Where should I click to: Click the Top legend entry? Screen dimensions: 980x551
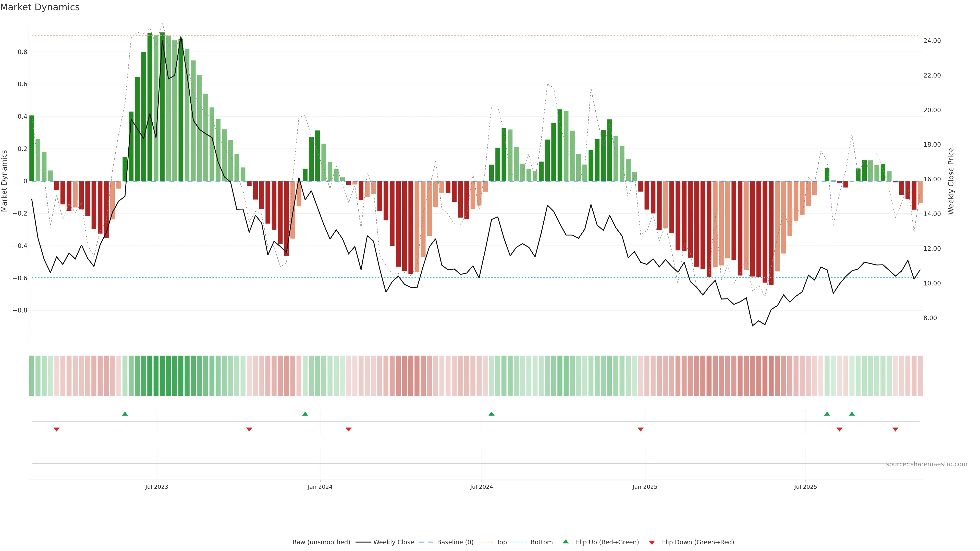(x=501, y=542)
